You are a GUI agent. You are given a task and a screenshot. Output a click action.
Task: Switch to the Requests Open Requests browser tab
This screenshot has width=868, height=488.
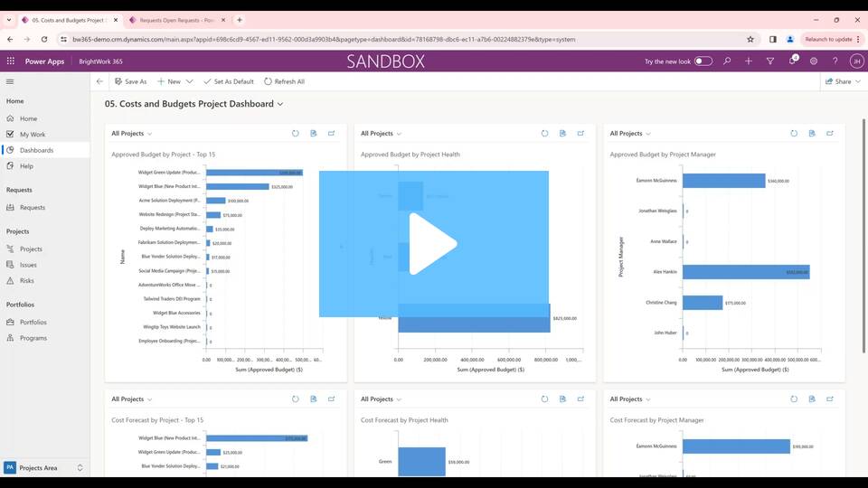click(176, 20)
